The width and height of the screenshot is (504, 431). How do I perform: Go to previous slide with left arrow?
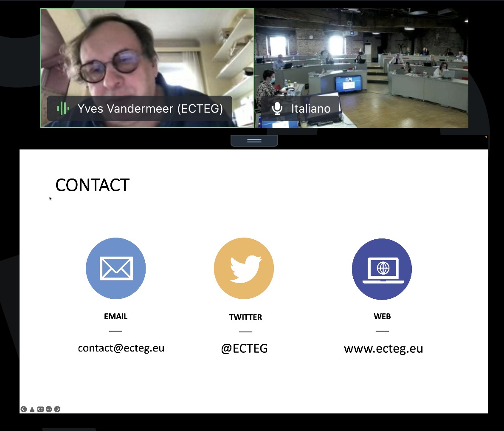(x=24, y=409)
